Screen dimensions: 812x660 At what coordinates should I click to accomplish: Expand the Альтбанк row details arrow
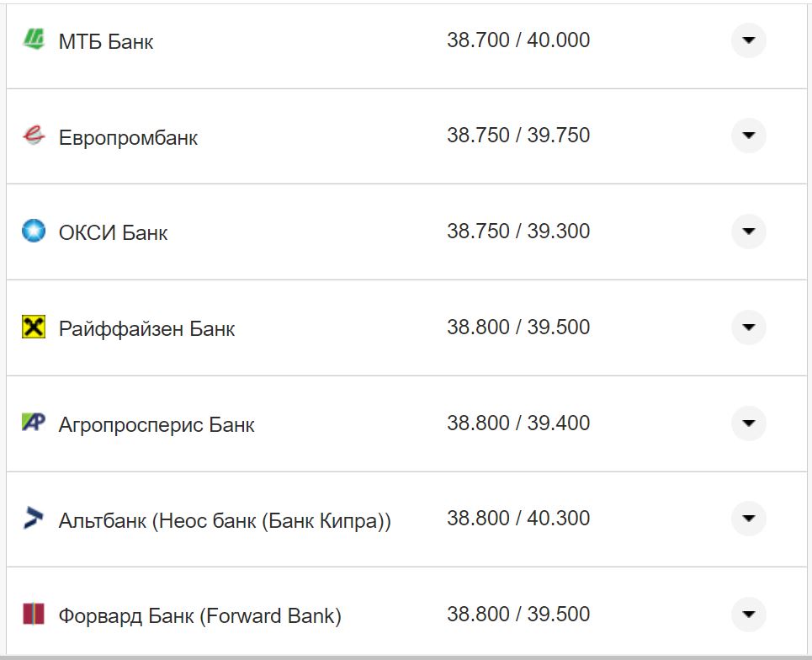click(x=748, y=519)
